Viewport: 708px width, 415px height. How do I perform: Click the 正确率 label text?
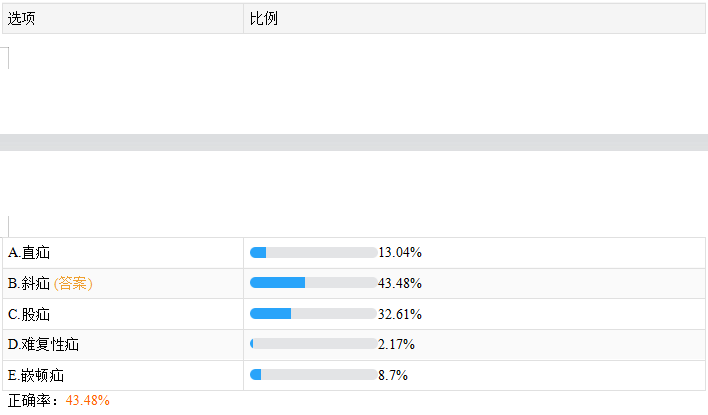point(32,400)
